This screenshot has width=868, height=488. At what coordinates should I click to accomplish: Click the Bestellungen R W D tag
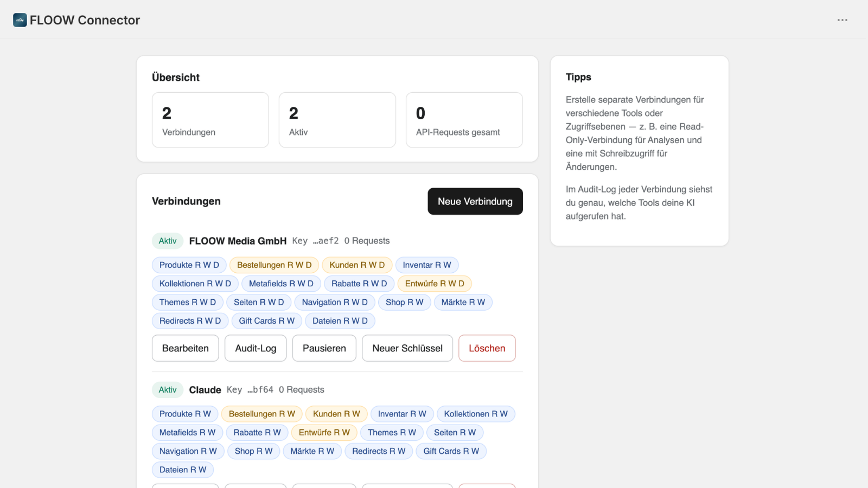275,265
